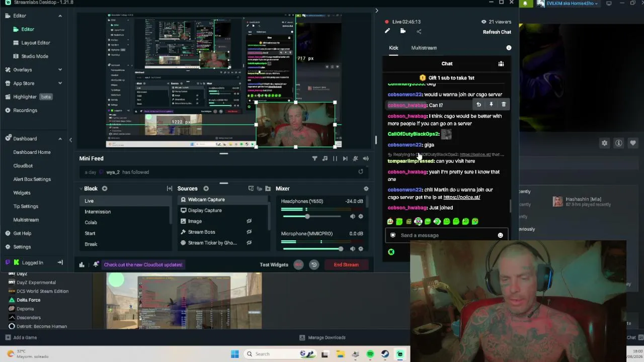Mute the Headphones (Y650) audio source
644x362 pixels.
[x=352, y=216]
